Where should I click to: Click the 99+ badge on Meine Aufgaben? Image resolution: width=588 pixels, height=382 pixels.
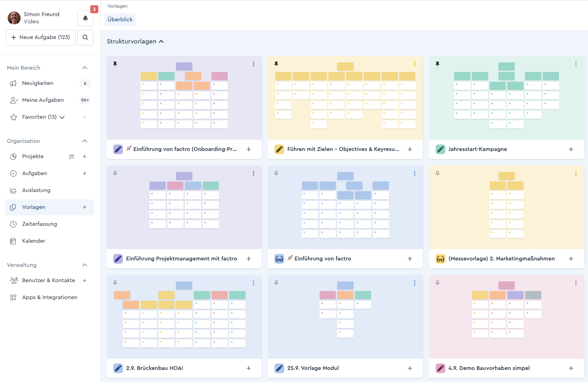pyautogui.click(x=85, y=100)
